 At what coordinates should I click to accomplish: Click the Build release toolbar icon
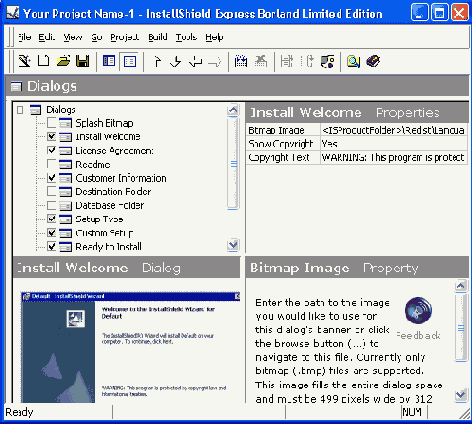(241, 61)
